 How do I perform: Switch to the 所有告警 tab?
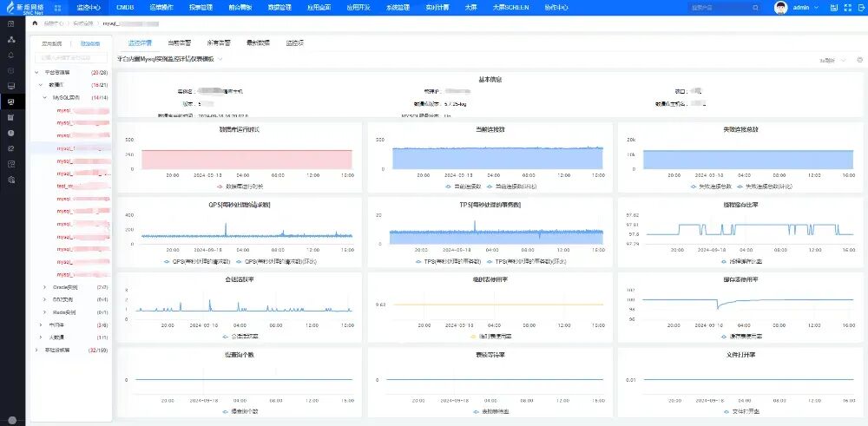point(219,43)
